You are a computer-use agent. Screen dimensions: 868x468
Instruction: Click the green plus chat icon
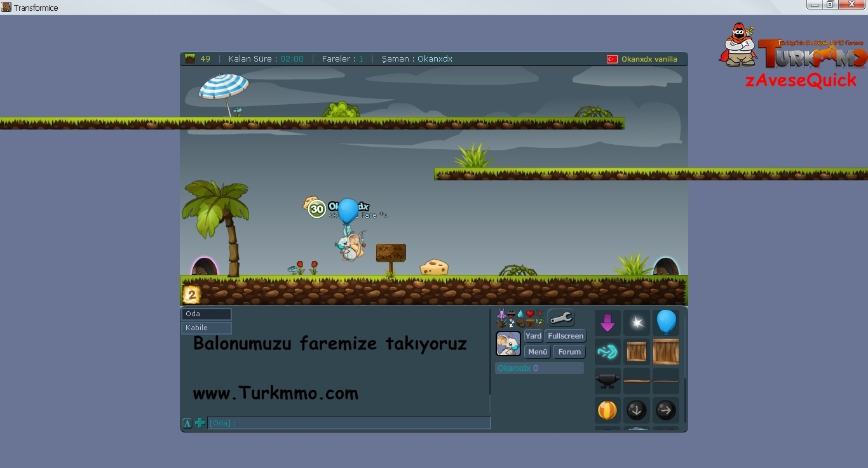point(200,423)
